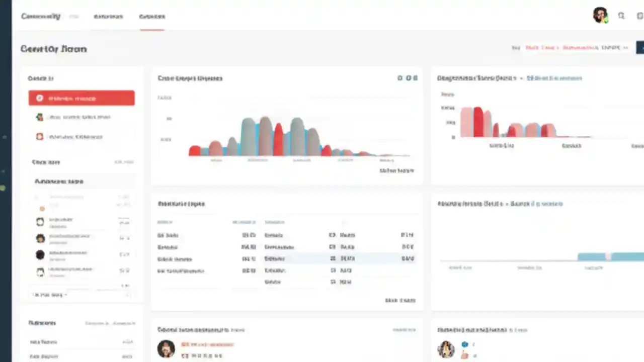Click the shield icon on the highlighted sidebar item
The image size is (644, 362).
pos(39,98)
